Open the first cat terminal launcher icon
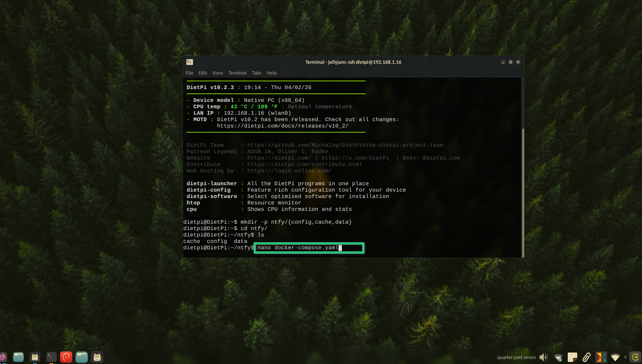The image size is (642, 364). pos(35,357)
